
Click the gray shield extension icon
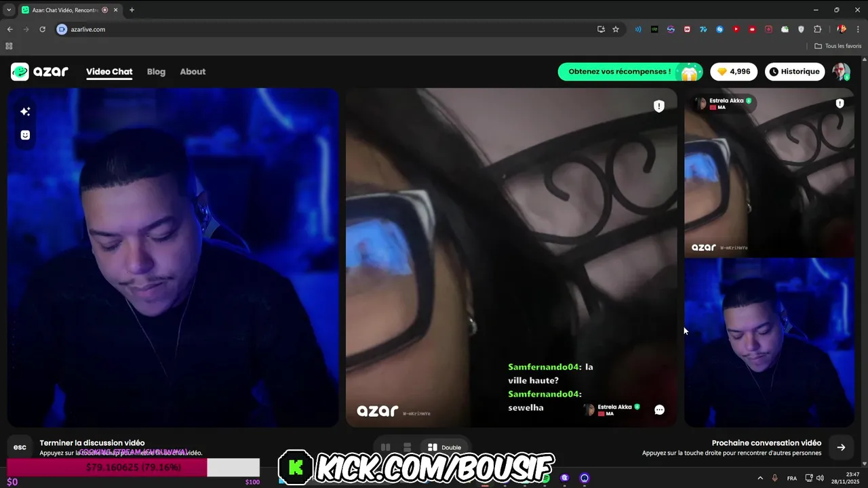[801, 29]
